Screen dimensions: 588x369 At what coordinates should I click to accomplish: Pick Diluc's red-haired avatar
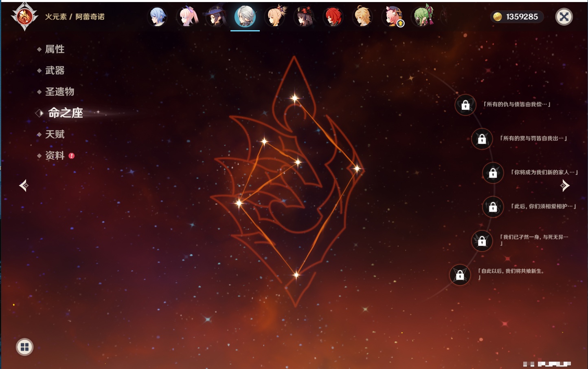(x=333, y=17)
